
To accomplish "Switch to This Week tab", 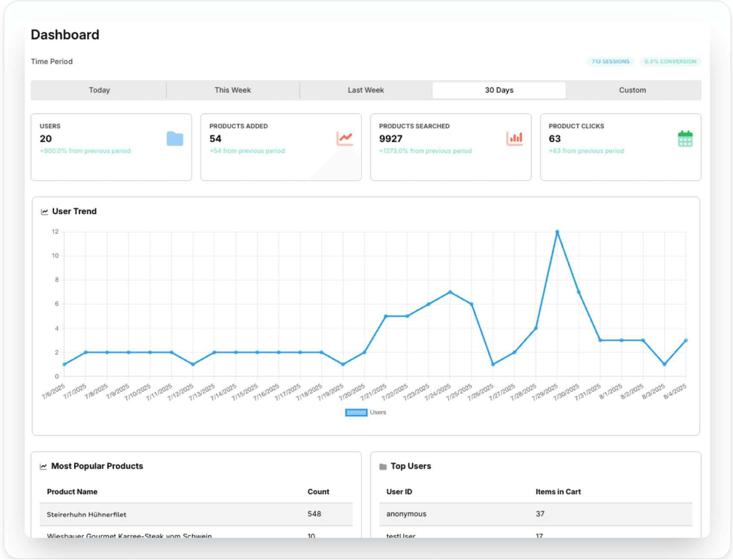I will coord(233,90).
